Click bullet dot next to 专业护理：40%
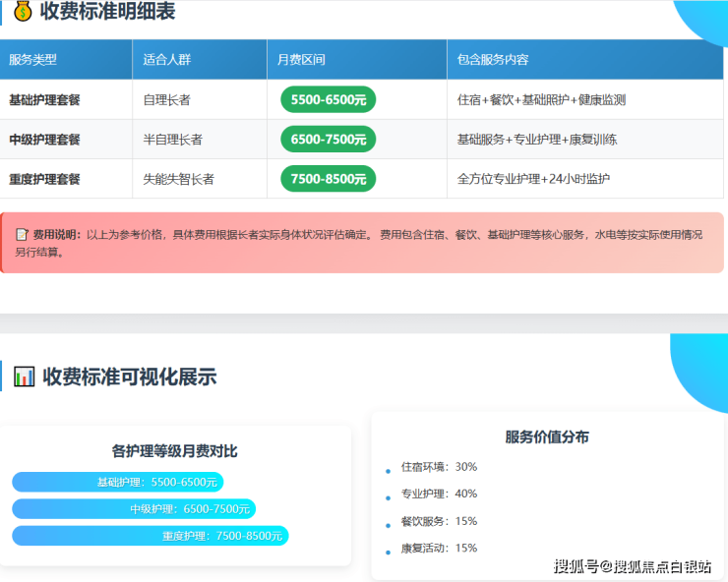 pos(389,497)
